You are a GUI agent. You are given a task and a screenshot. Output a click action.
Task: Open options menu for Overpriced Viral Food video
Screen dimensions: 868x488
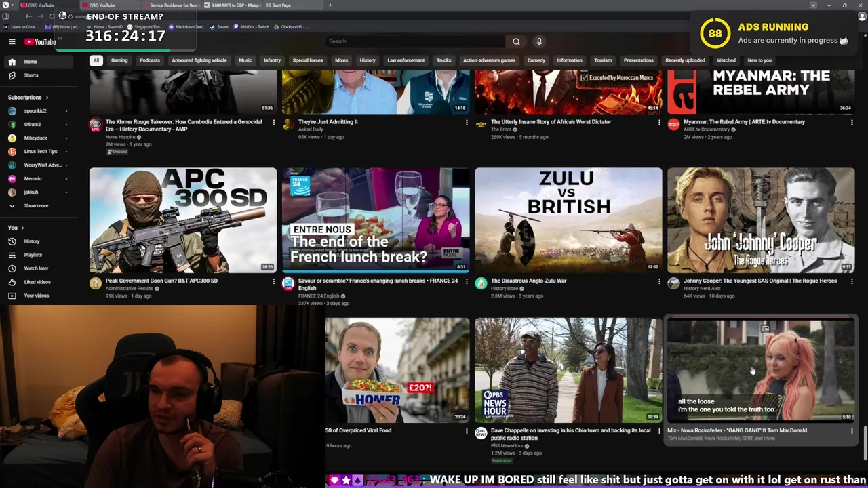click(x=466, y=431)
